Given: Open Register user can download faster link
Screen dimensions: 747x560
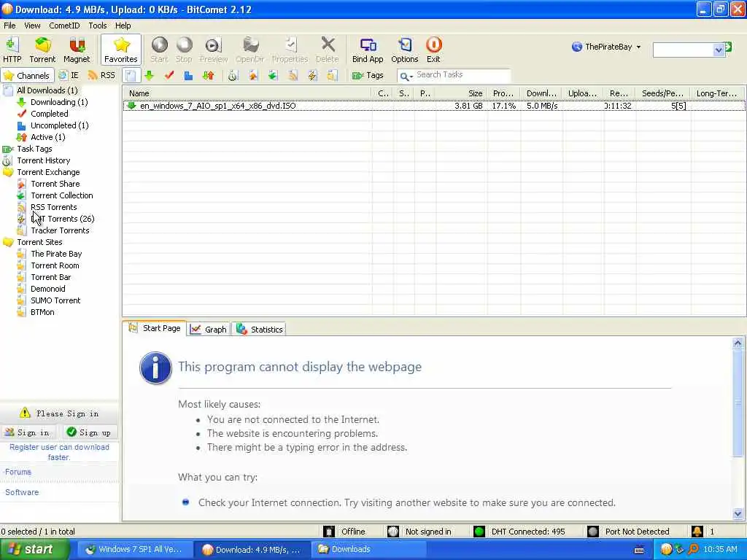Looking at the screenshot, I should pyautogui.click(x=59, y=452).
